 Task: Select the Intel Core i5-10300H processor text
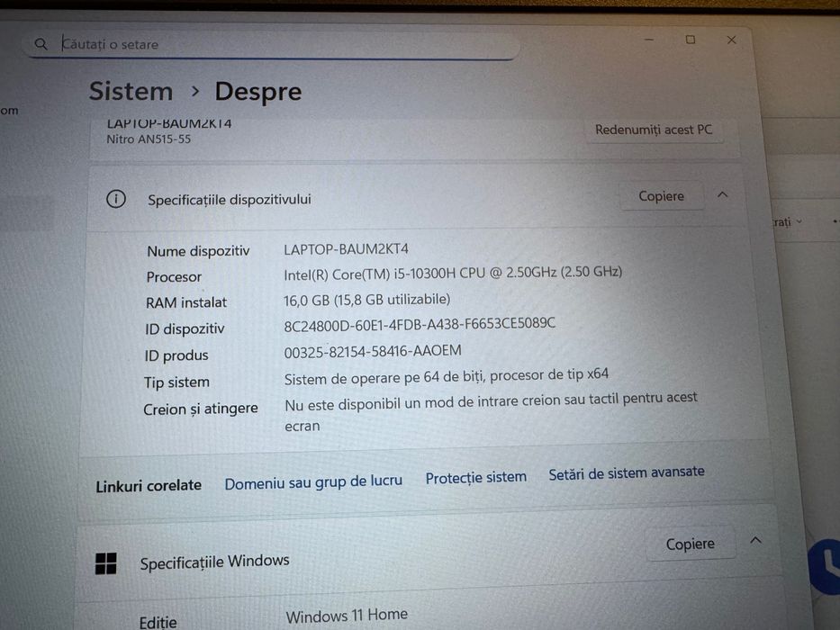point(453,274)
